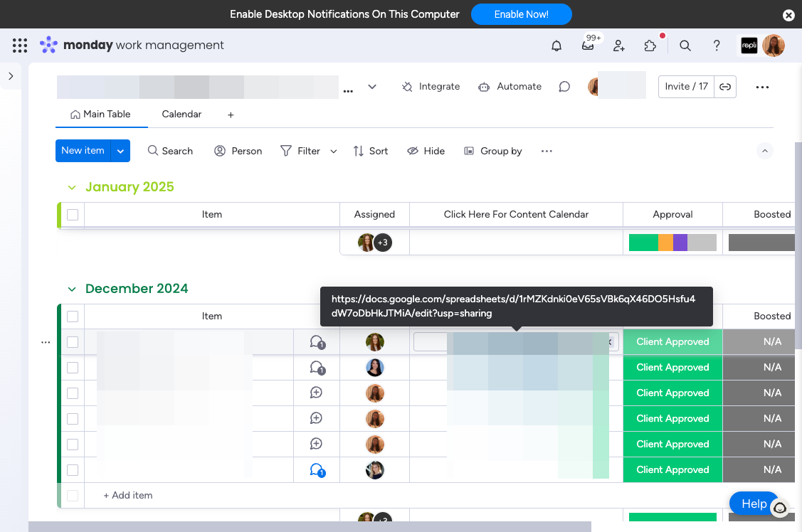Open the first row's item menu ellipsis

[46, 342]
